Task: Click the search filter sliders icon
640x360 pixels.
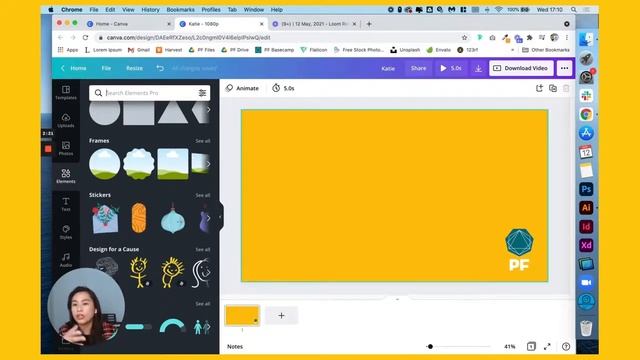Action: tap(202, 93)
